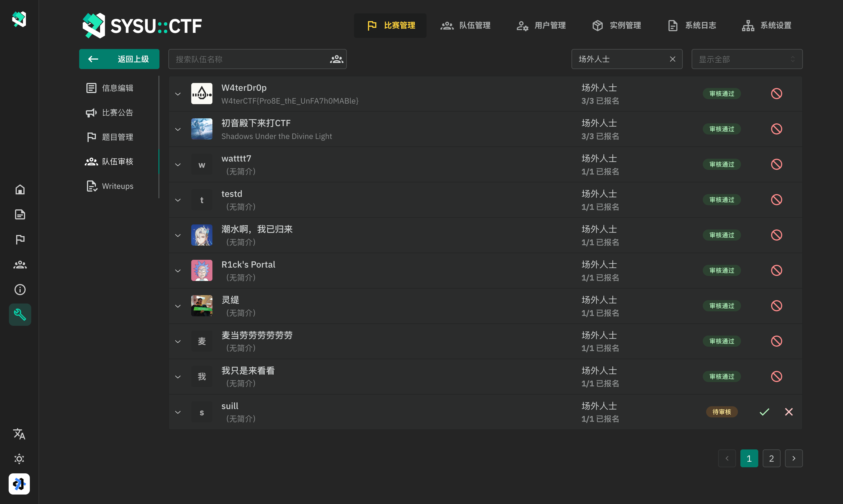Open teams icon in left sidebar
The image size is (843, 504).
pyautogui.click(x=20, y=265)
